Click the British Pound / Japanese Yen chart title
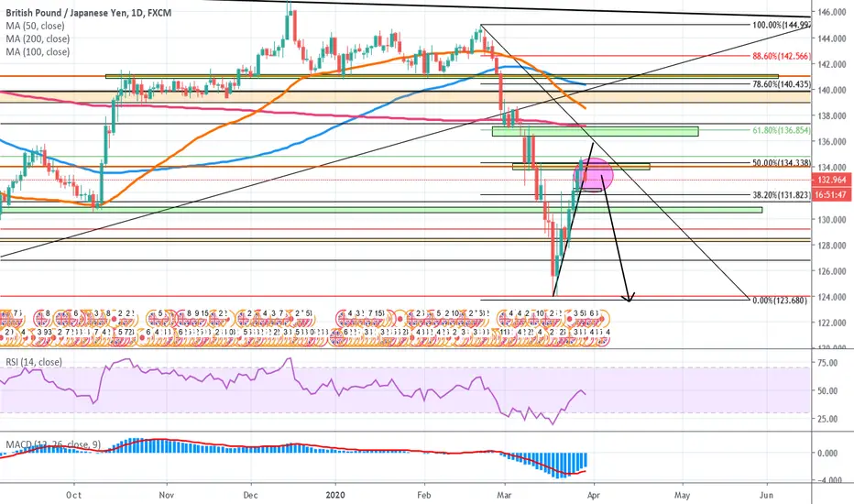This screenshot has height=504, width=854. point(89,13)
